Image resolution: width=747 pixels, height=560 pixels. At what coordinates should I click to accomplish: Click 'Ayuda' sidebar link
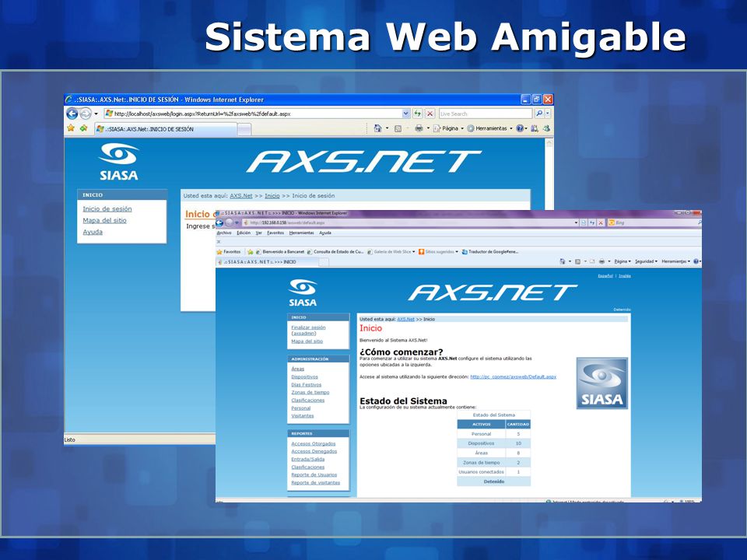pyautogui.click(x=93, y=232)
